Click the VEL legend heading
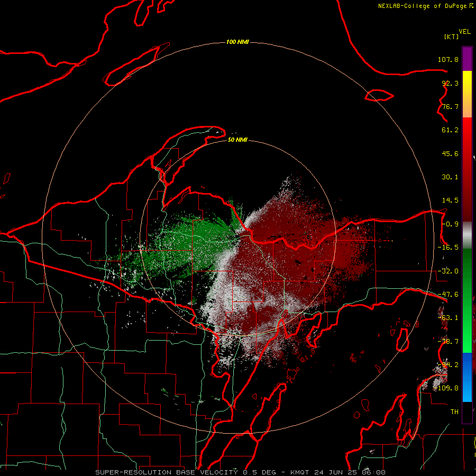 point(464,32)
